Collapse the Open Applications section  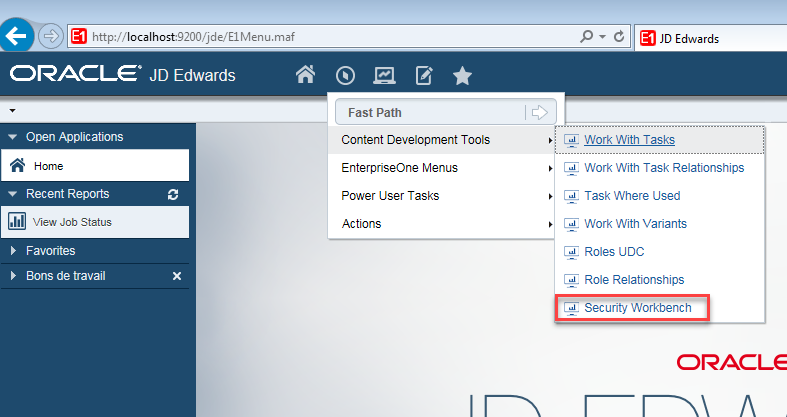click(x=13, y=137)
